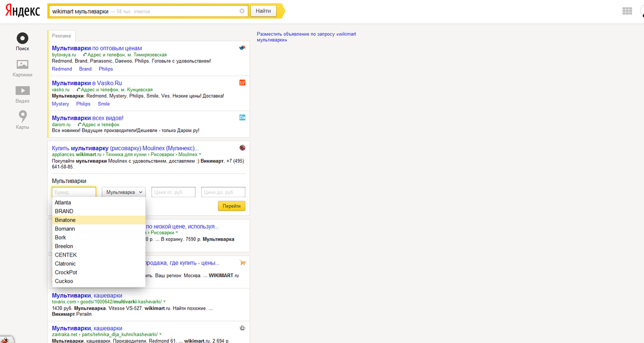The width and height of the screenshot is (644, 343).
Task: Focus the main search field
Action: click(148, 11)
